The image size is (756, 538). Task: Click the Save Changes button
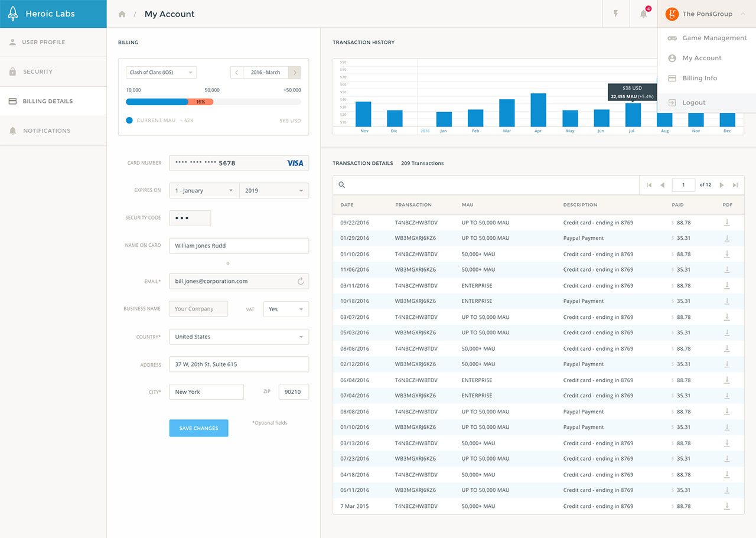198,428
